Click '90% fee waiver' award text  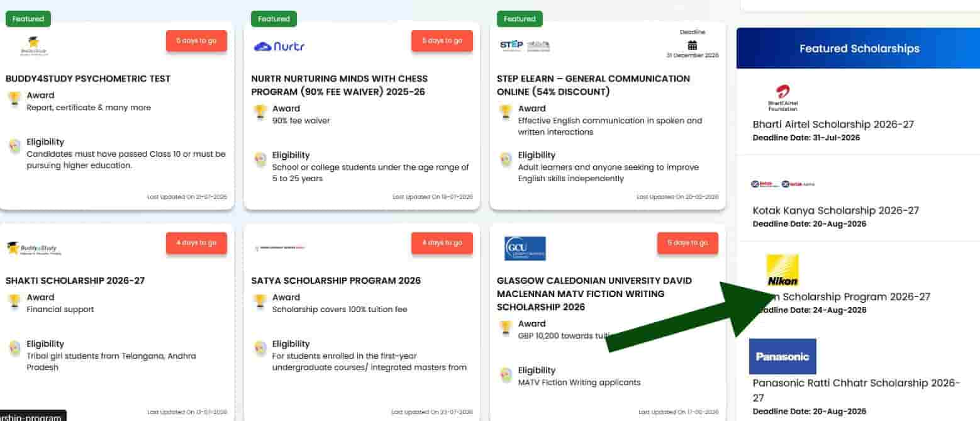pyautogui.click(x=301, y=121)
